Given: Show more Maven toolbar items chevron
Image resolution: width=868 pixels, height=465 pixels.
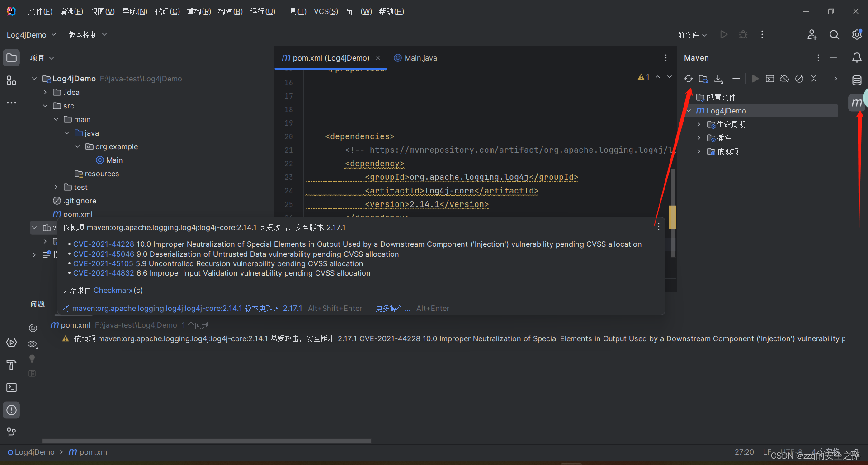Looking at the screenshot, I should click(835, 79).
